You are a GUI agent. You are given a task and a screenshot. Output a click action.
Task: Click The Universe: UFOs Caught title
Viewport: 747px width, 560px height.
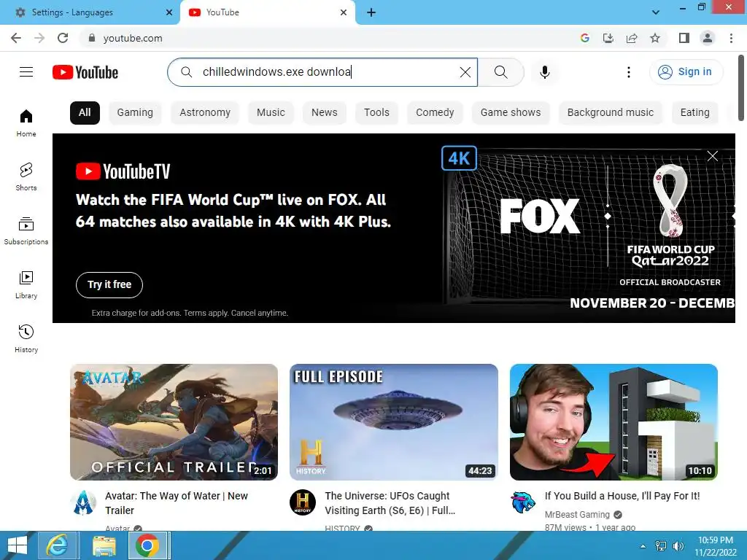tap(390, 503)
